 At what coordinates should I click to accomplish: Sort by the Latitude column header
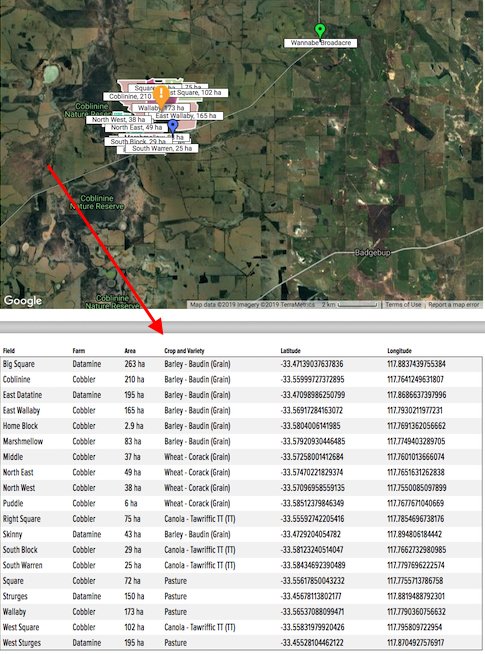click(x=290, y=351)
